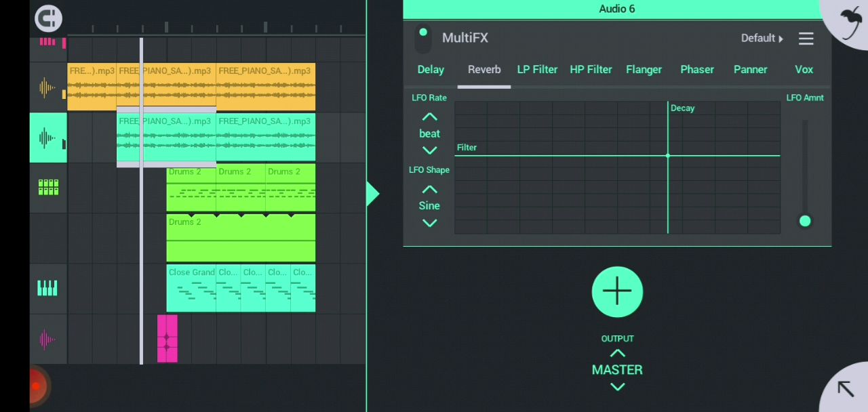This screenshot has height=412, width=868.
Task: Select the green drum pad track icon
Action: 48,188
